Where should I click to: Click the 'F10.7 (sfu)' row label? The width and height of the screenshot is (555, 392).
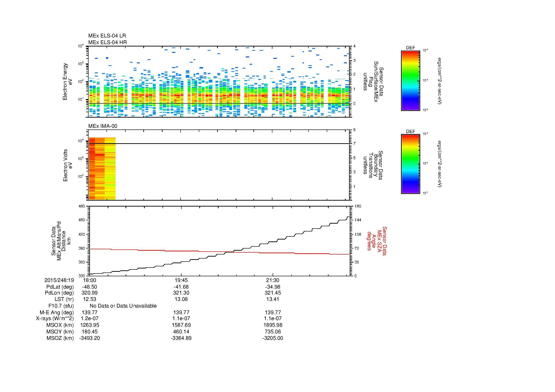pyautogui.click(x=61, y=306)
